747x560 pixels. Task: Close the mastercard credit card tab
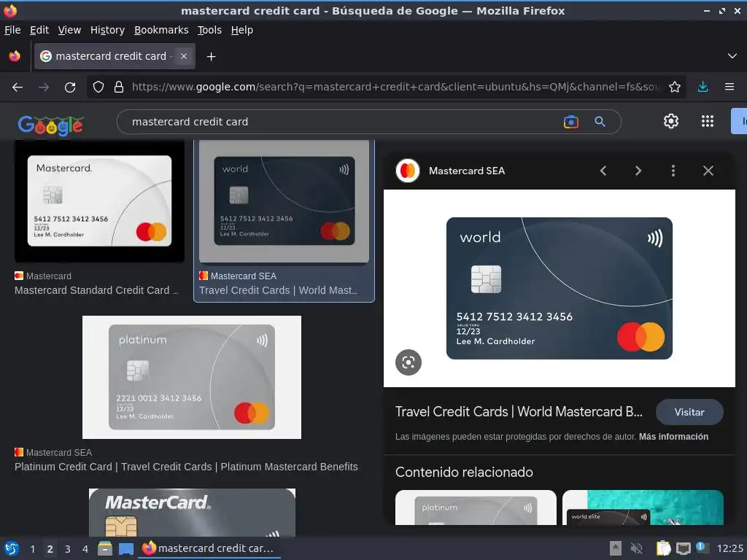tap(183, 56)
